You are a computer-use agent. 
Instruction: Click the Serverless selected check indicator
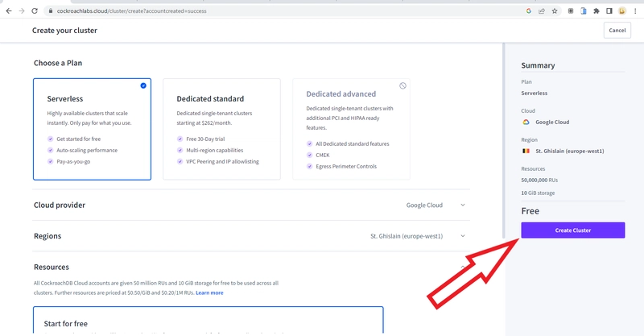143,85
